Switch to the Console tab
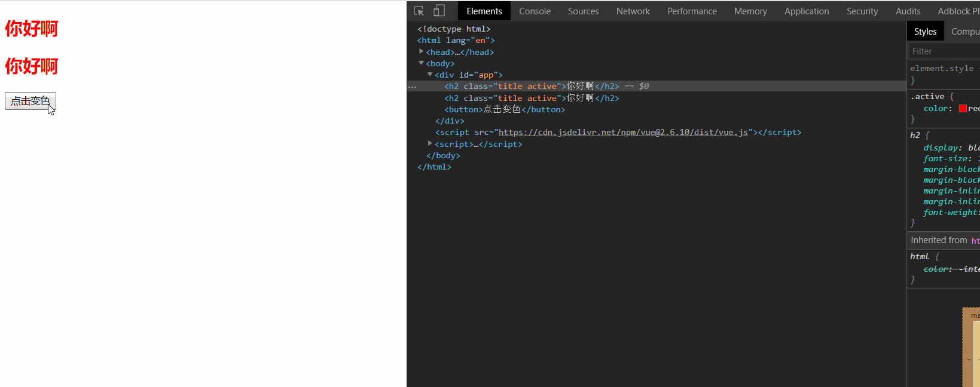This screenshot has height=387, width=980. point(535,11)
